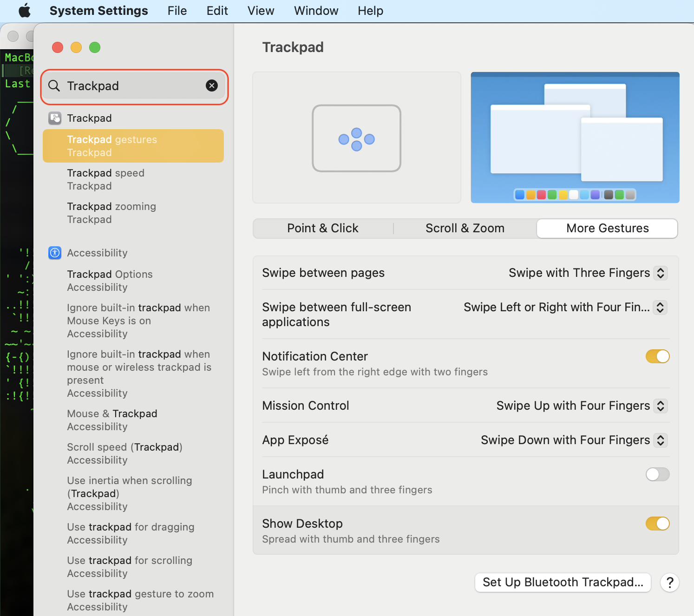
Task: Open the Trackpad Options accessibility result
Action: click(133, 281)
